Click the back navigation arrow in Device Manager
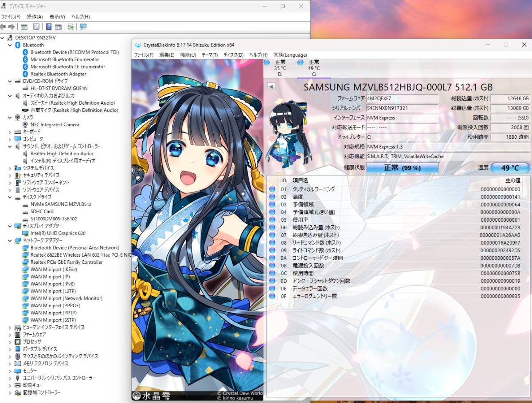The image size is (532, 403). click(3, 27)
